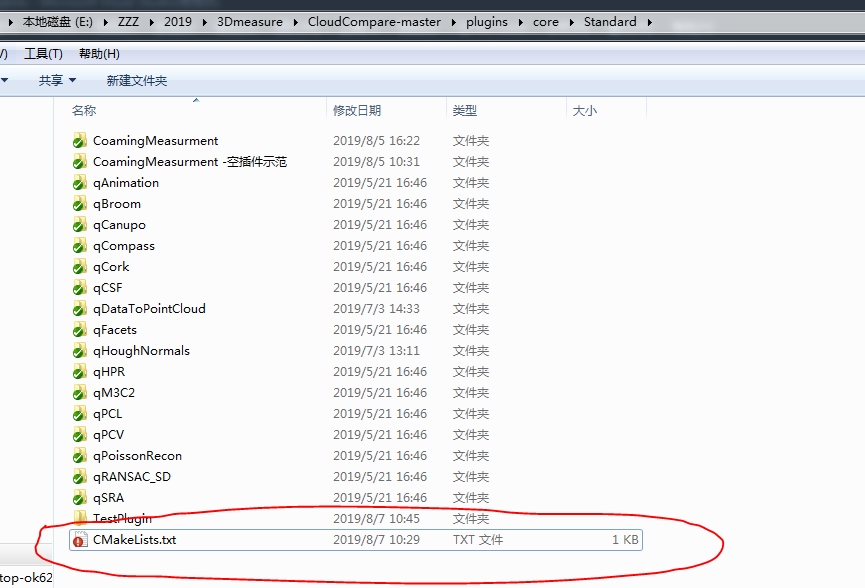
Task: Select the CMakeLists.txt file icon
Action: point(80,539)
